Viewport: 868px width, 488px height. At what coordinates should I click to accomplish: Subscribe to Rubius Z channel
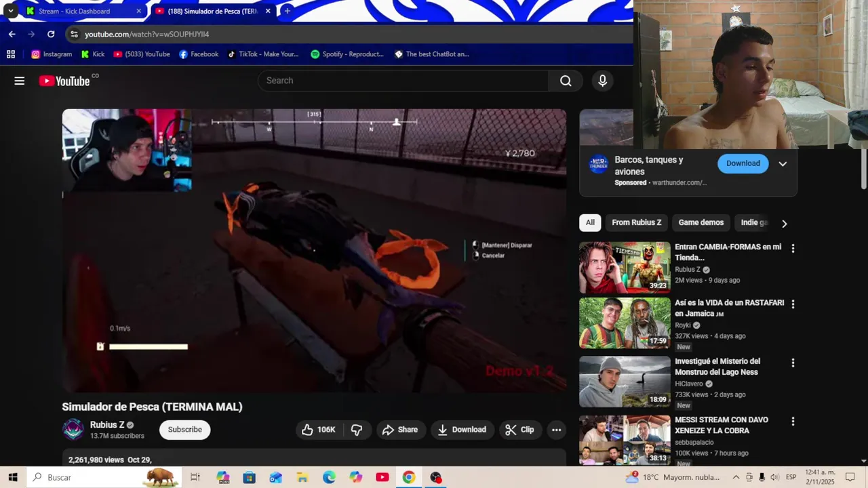pyautogui.click(x=185, y=430)
